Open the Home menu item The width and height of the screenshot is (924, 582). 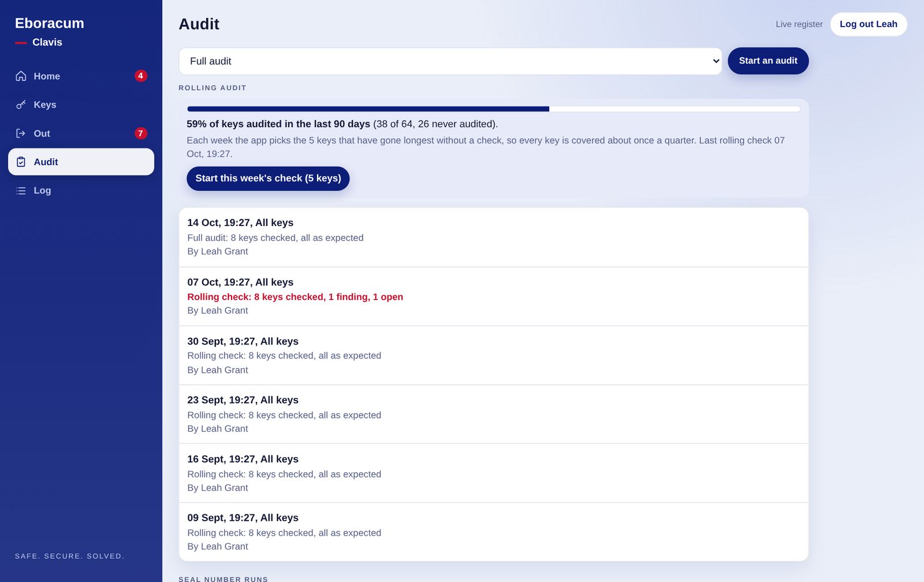pyautogui.click(x=81, y=76)
